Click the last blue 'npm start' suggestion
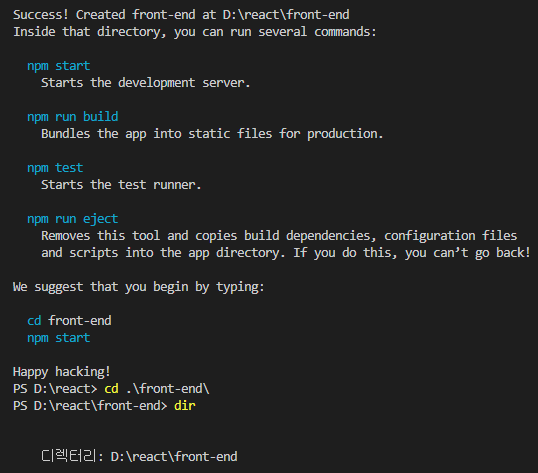 click(x=59, y=338)
